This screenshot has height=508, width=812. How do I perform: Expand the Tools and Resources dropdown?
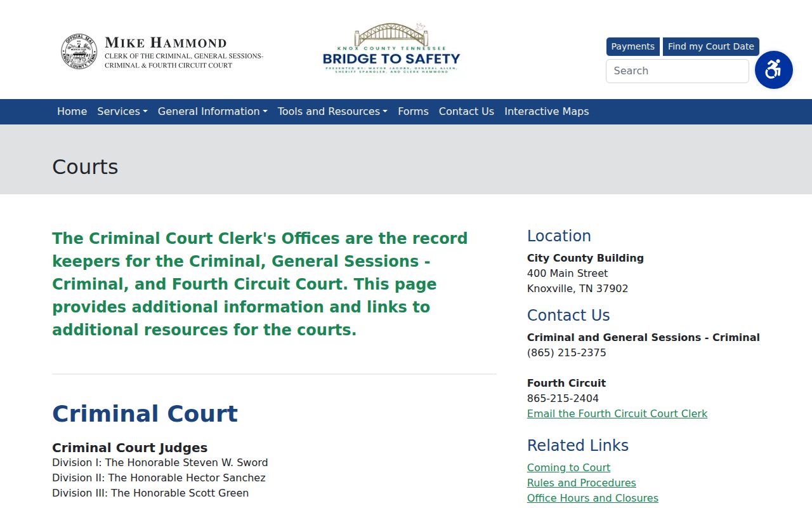tap(332, 111)
